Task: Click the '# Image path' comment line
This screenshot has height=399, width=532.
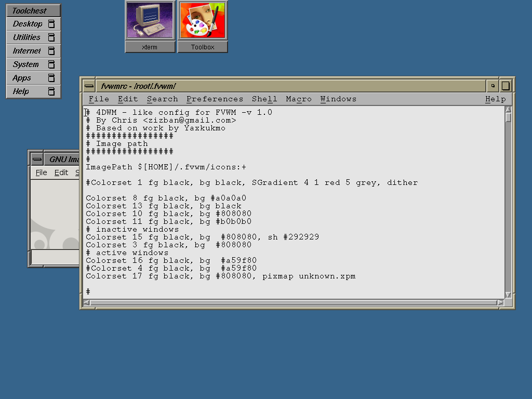Action: click(117, 144)
